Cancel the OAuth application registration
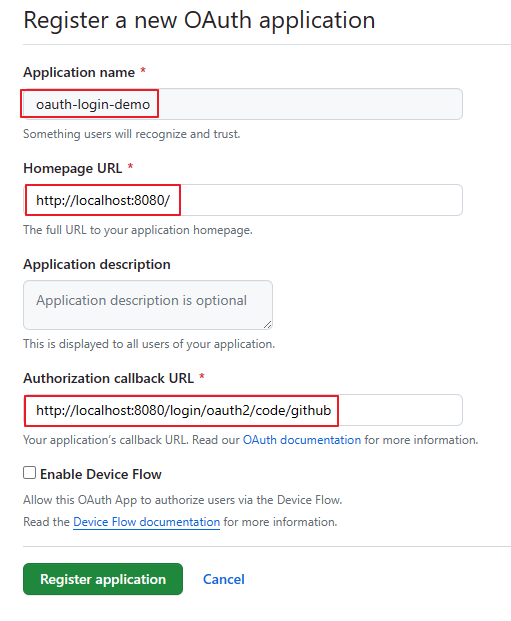The height and width of the screenshot is (621, 511). (x=224, y=579)
